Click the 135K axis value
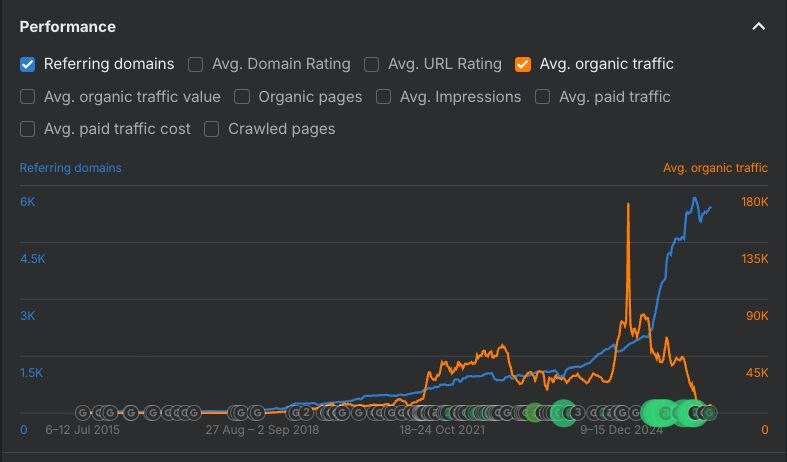This screenshot has height=462, width=787. pos(754,259)
